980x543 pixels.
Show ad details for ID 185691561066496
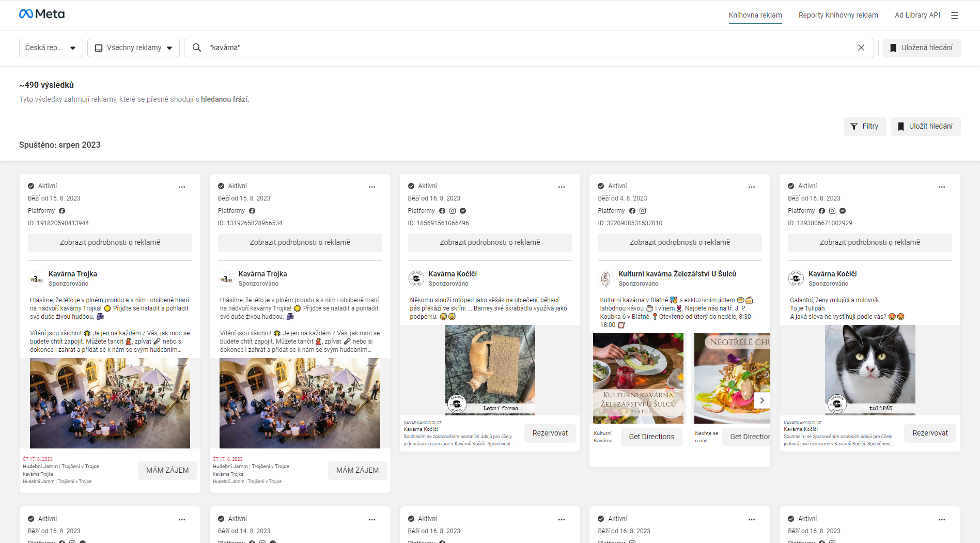point(490,243)
